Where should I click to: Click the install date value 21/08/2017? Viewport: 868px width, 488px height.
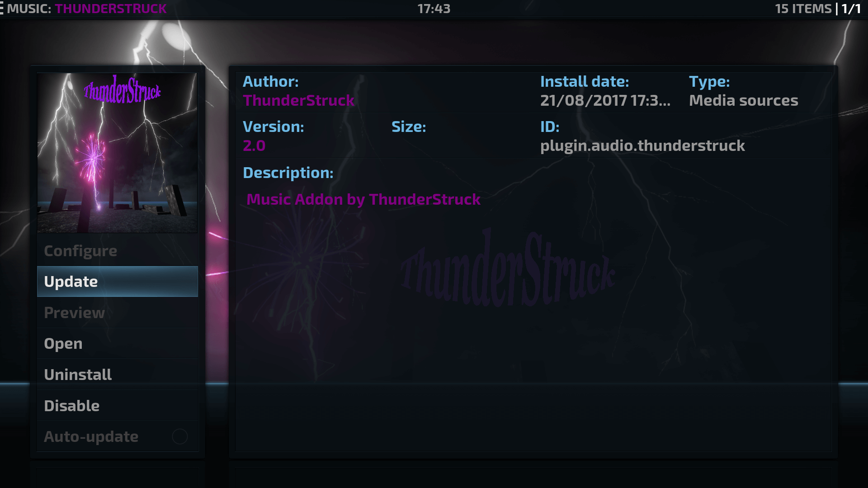pyautogui.click(x=605, y=100)
